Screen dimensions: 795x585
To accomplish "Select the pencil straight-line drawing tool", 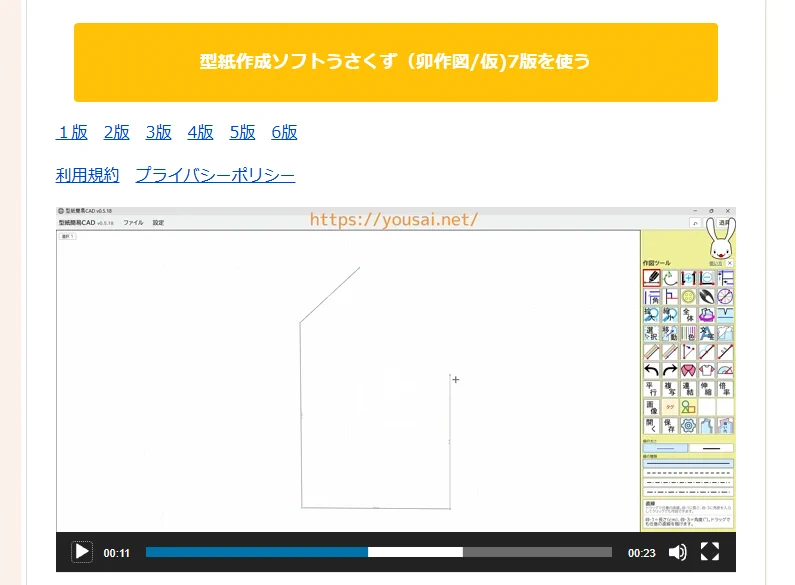I will pos(652,278).
